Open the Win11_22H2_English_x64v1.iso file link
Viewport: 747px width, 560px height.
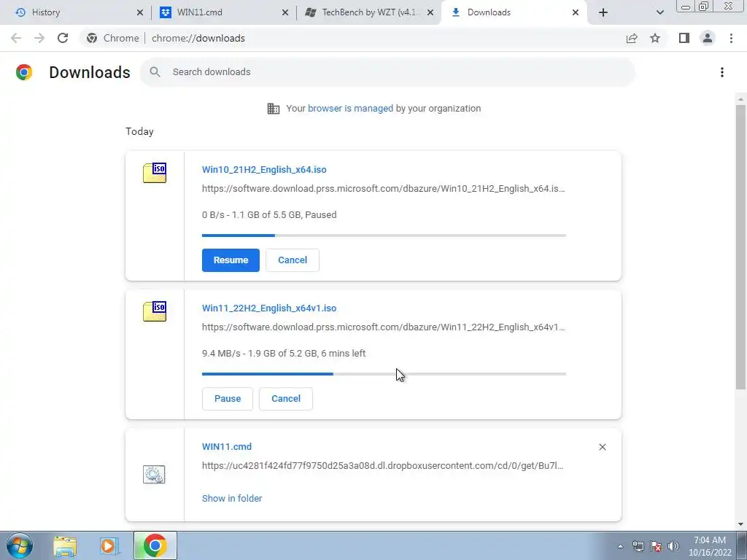pyautogui.click(x=269, y=308)
